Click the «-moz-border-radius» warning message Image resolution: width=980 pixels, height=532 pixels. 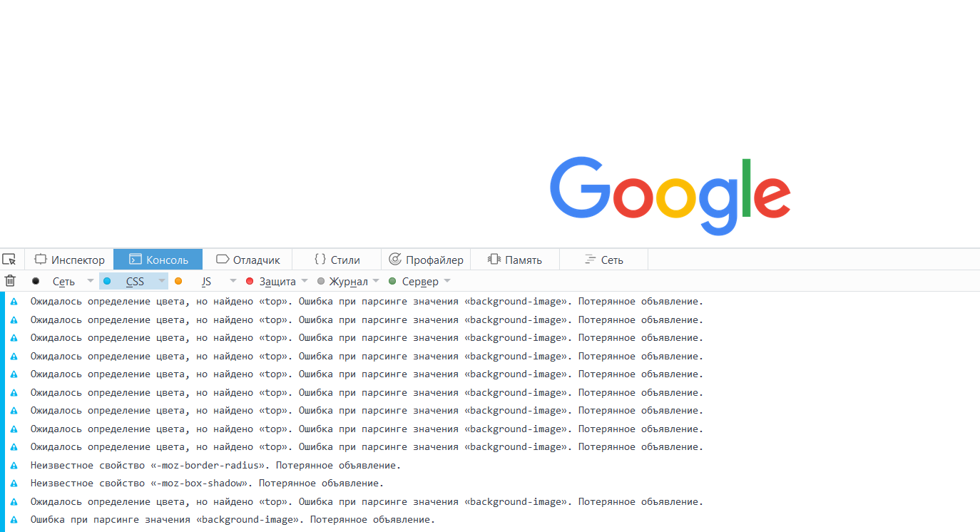pyautogui.click(x=215, y=466)
